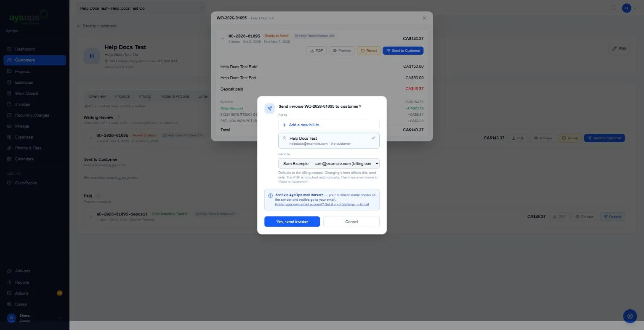Screen dimensions: 644x330
Task: Open the help widget icon
Action: 630,316
